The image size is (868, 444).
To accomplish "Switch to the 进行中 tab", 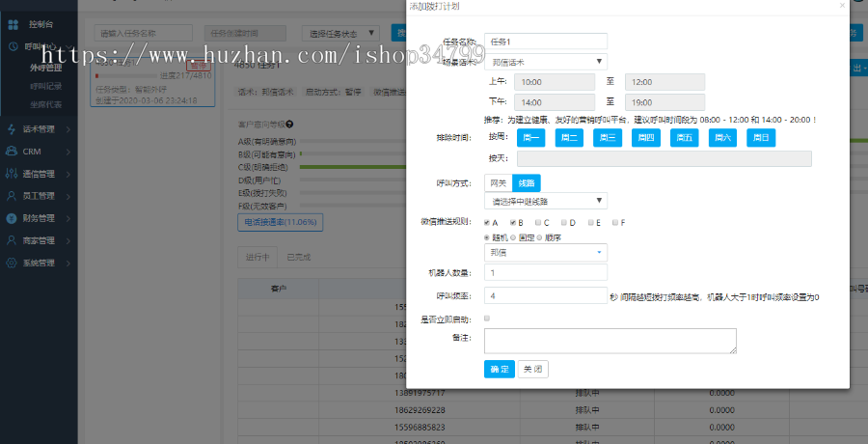I will coord(258,257).
